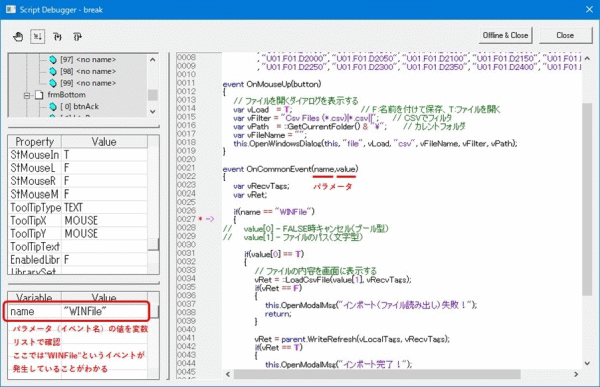
Task: Click the code pane scroll left arrow
Action: [x=228, y=374]
